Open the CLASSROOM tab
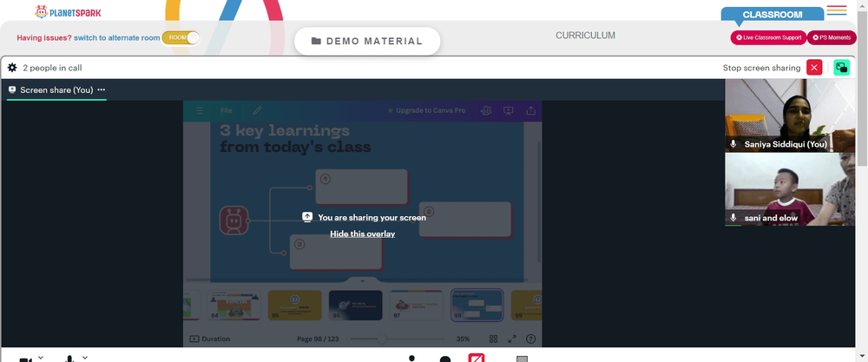The width and height of the screenshot is (868, 362). [x=773, y=15]
